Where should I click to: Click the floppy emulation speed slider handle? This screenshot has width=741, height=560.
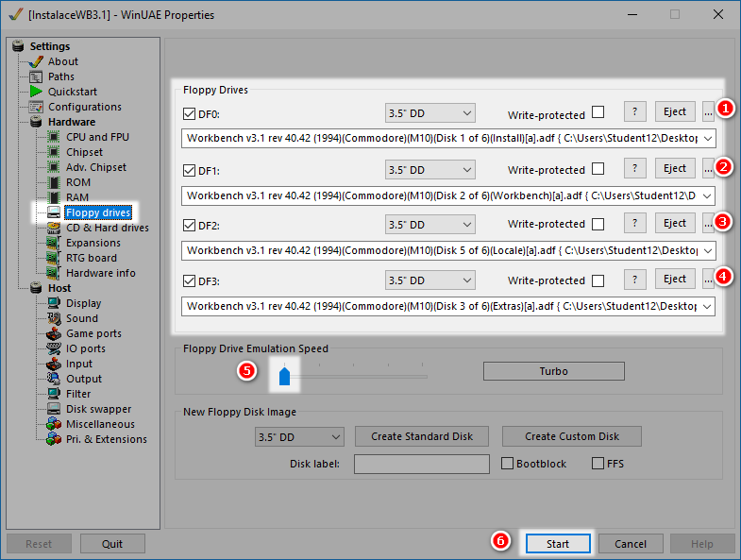[x=284, y=376]
